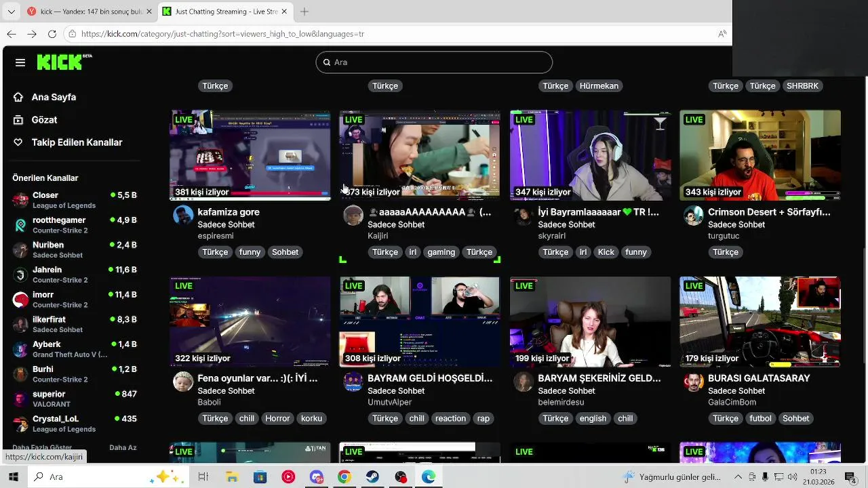Reload the current page
868x488 pixels.
[52, 34]
